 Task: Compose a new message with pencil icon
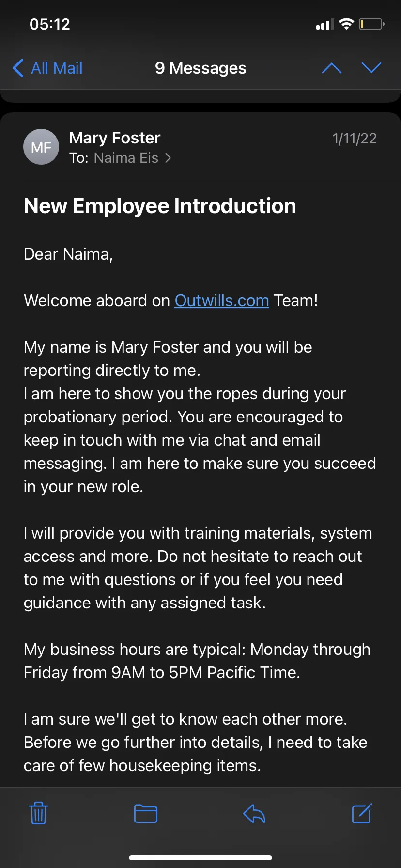click(362, 813)
